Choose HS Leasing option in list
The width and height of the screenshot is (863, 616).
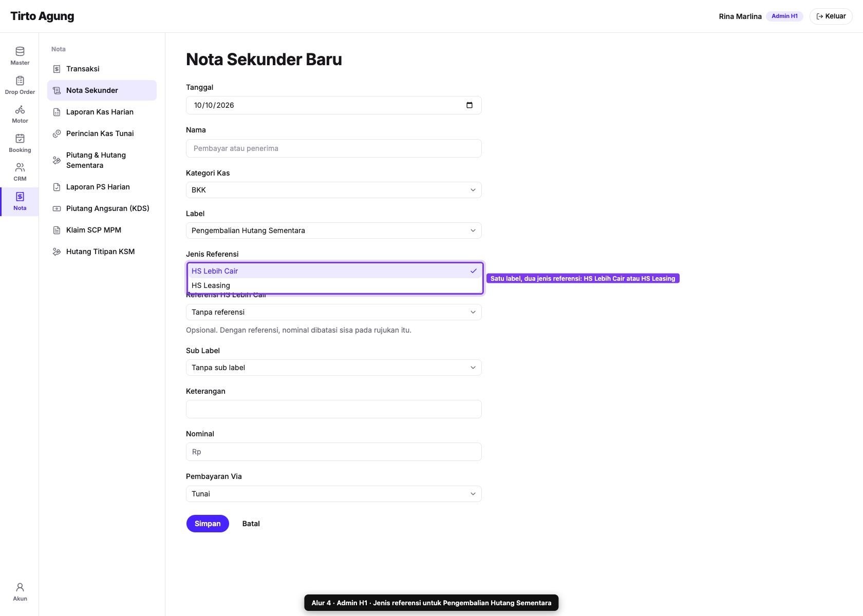tap(335, 285)
